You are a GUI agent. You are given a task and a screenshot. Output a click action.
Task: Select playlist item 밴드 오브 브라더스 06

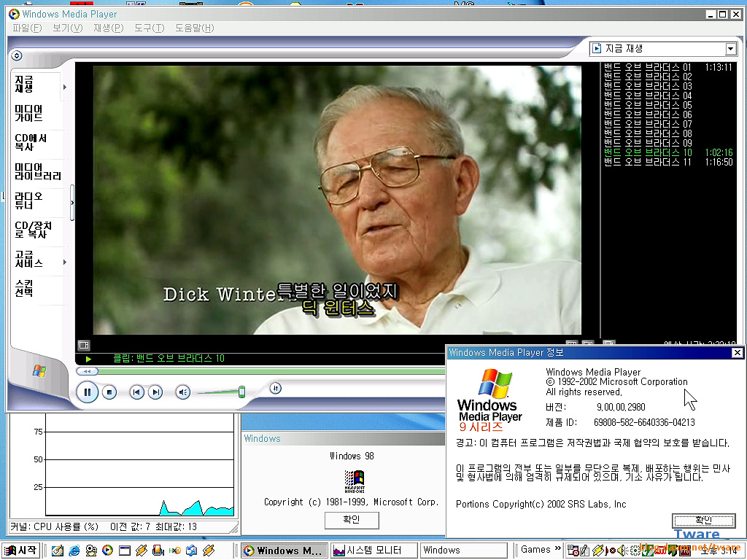click(668, 114)
